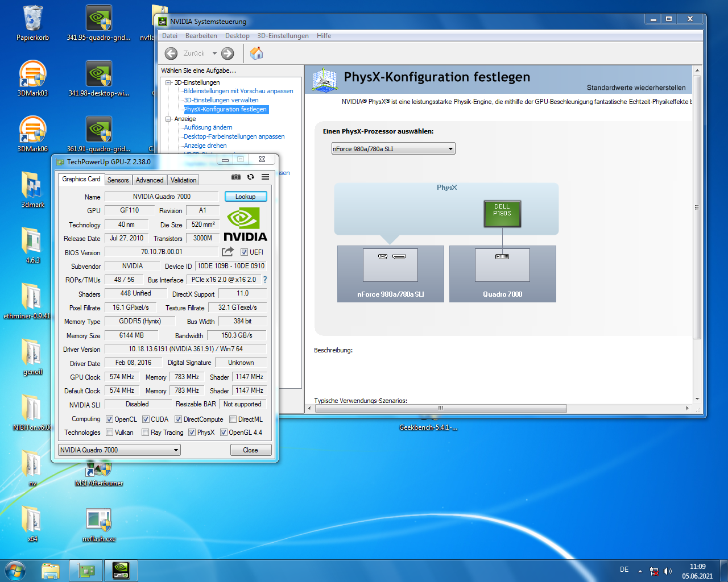Click the GPU-Z Close button

(x=250, y=450)
